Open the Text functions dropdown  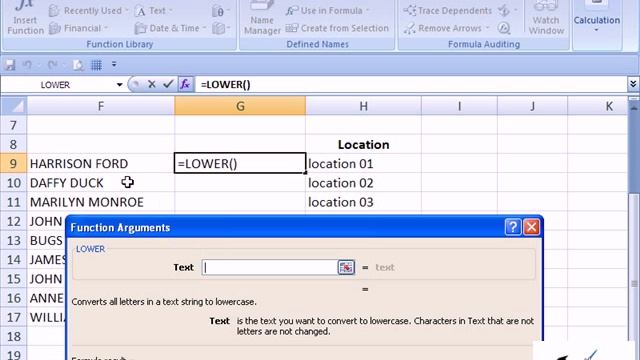point(153,11)
